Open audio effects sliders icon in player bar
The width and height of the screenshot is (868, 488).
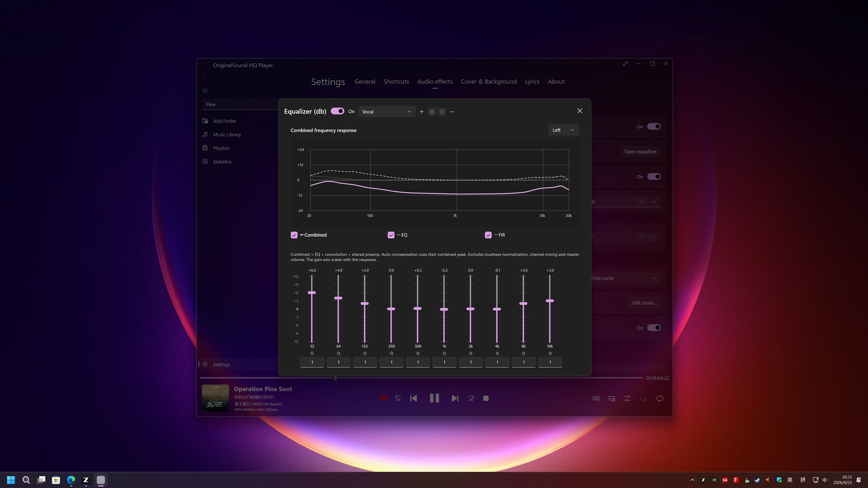[x=627, y=399]
